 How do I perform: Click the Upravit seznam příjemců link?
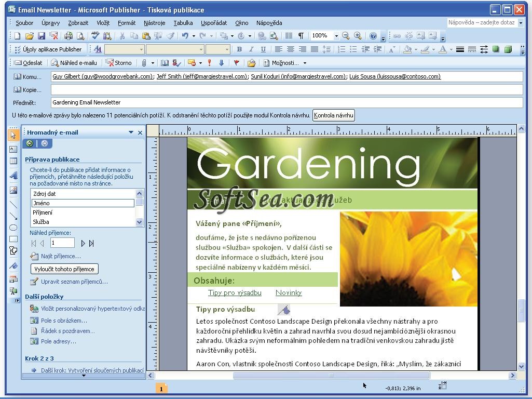(74, 282)
